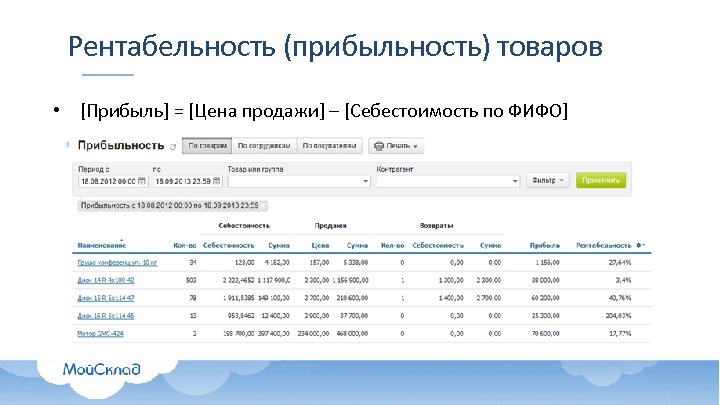Open the Груша конференц product link
This screenshot has width=720, height=405.
[x=117, y=263]
